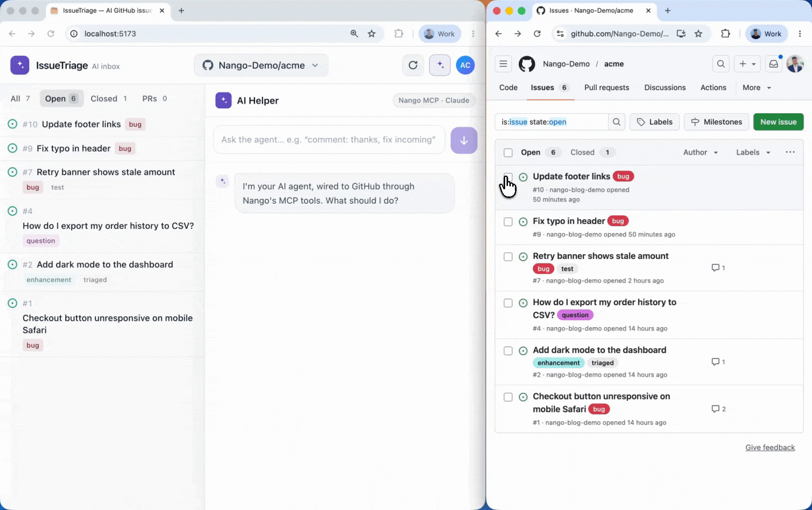Open GitHub hamburger navigation menu
Viewport: 812px width, 510px height.
[503, 64]
